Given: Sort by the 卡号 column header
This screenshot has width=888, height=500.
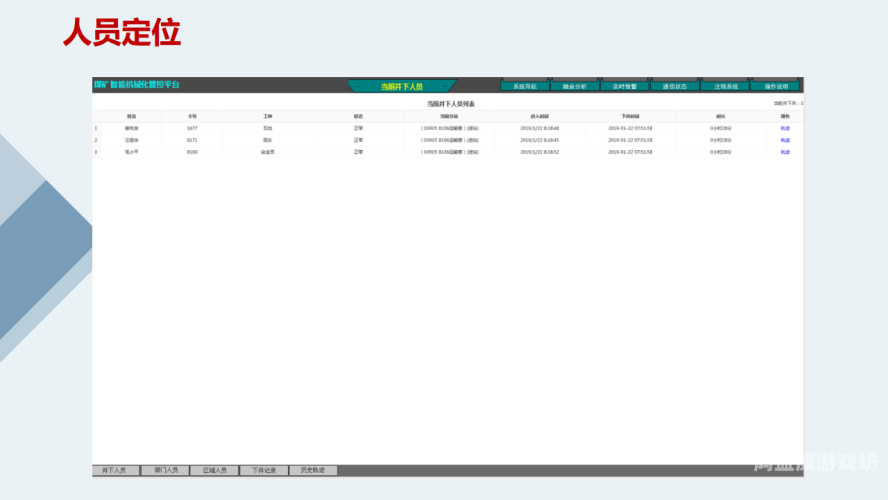Looking at the screenshot, I should point(192,117).
